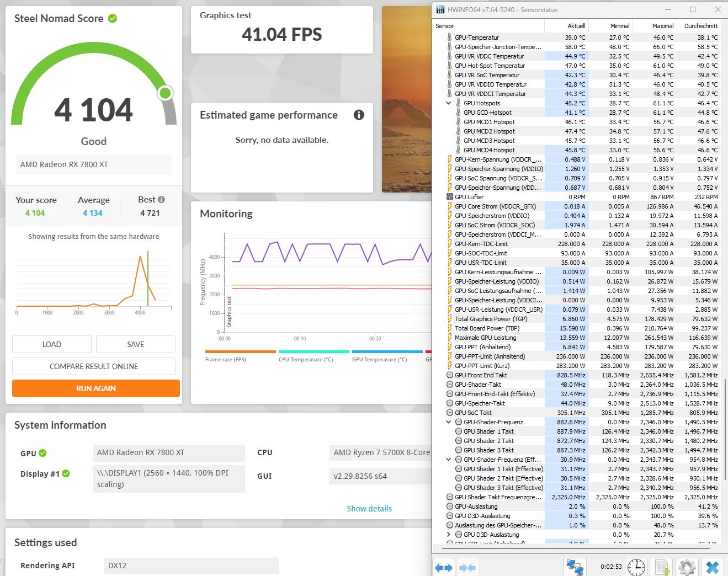Select the GPU-Hot-Spot-Temperatur row
The width and height of the screenshot is (728, 576).
pyautogui.click(x=577, y=66)
